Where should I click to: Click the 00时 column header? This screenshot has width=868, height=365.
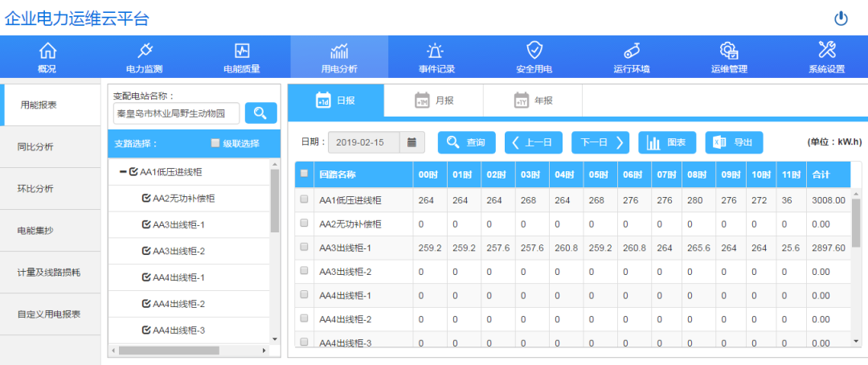click(x=430, y=174)
